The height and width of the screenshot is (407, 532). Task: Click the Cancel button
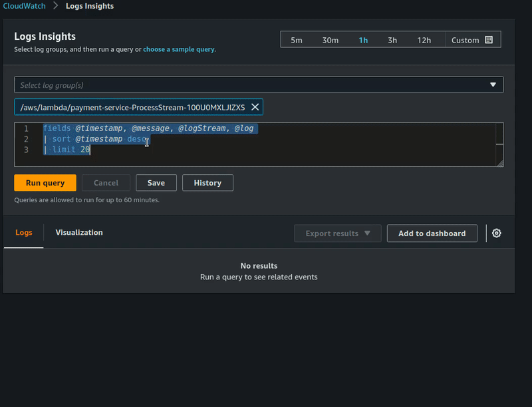tap(106, 183)
